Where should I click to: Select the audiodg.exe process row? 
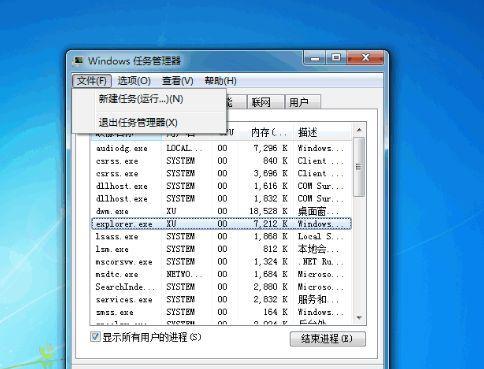point(221,148)
